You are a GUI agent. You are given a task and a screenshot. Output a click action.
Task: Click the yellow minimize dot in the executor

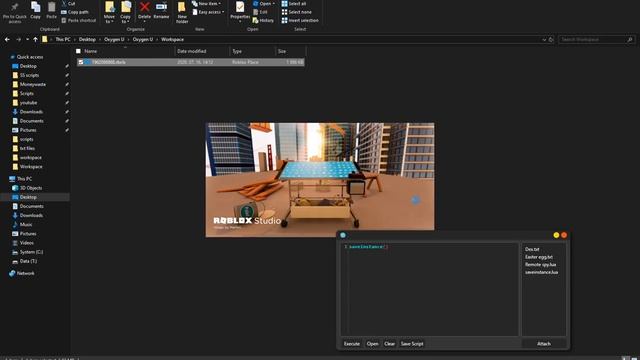[556, 235]
